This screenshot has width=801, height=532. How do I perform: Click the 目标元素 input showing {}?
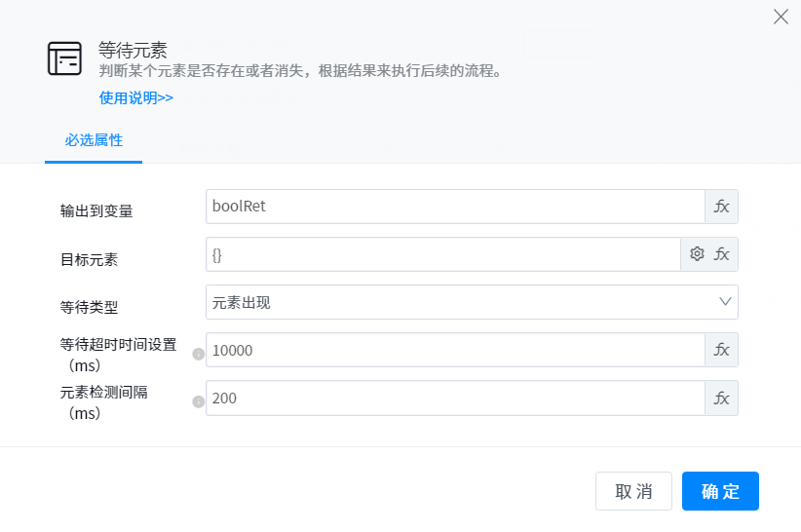coord(442,254)
